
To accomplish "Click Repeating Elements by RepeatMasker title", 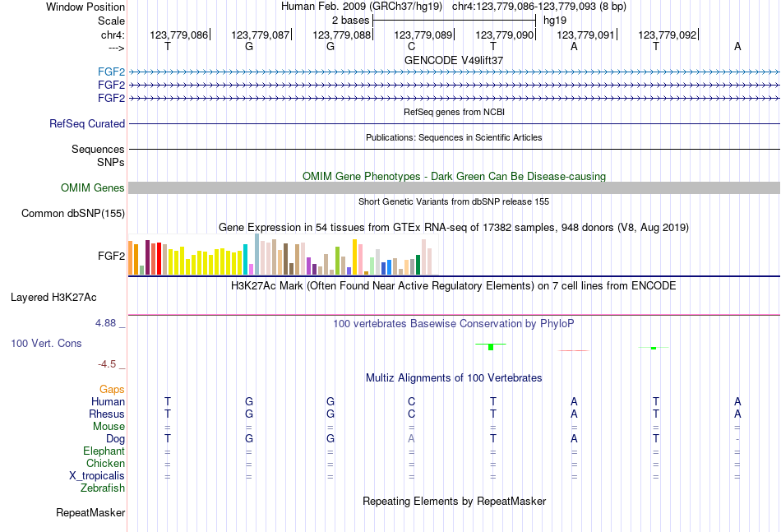I will pyautogui.click(x=455, y=501).
